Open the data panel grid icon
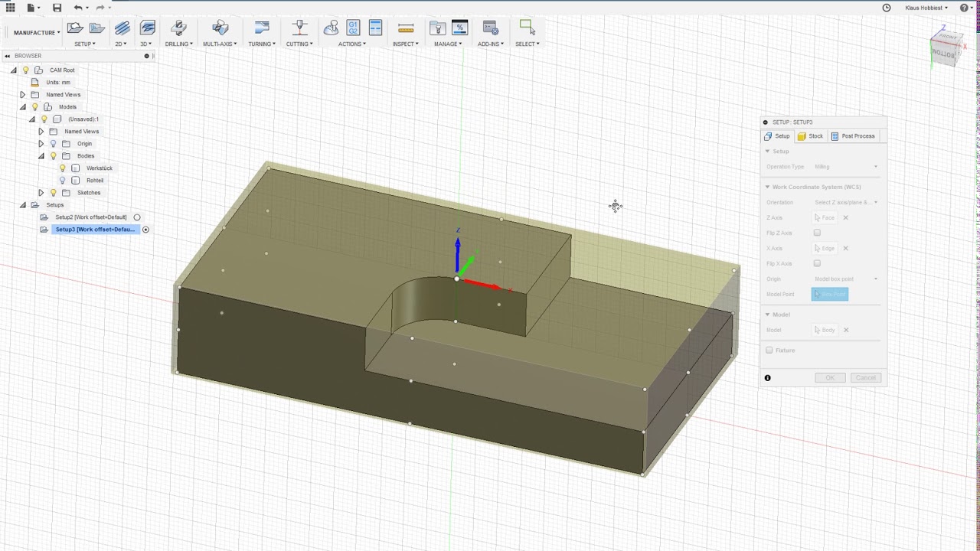Viewport: 980px width, 551px height. pyautogui.click(x=11, y=8)
